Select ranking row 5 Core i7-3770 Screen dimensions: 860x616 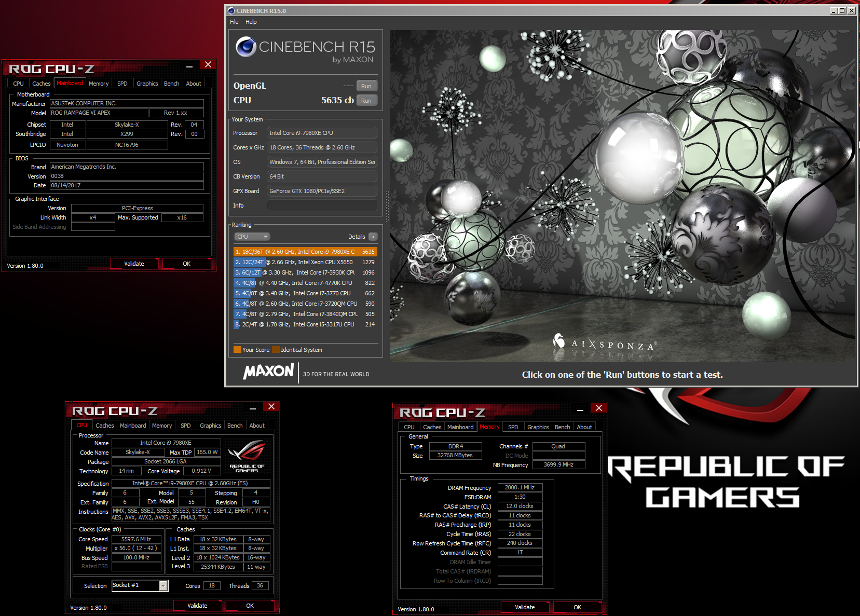click(306, 293)
